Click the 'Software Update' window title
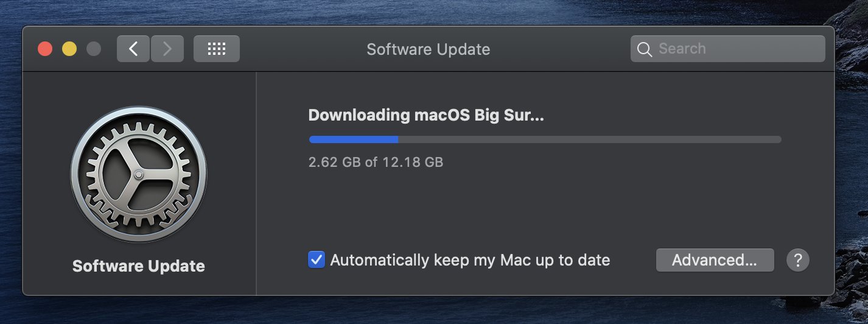The image size is (868, 324). click(428, 49)
